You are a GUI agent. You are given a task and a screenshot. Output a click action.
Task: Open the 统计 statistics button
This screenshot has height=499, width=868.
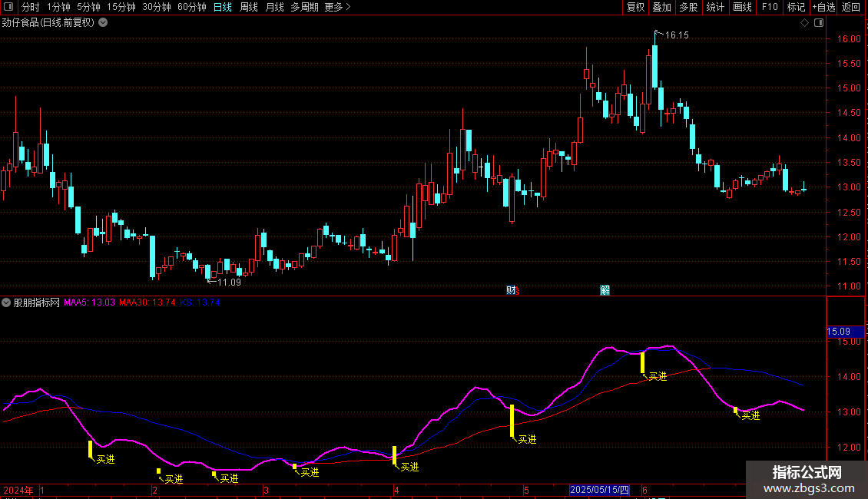tap(715, 7)
